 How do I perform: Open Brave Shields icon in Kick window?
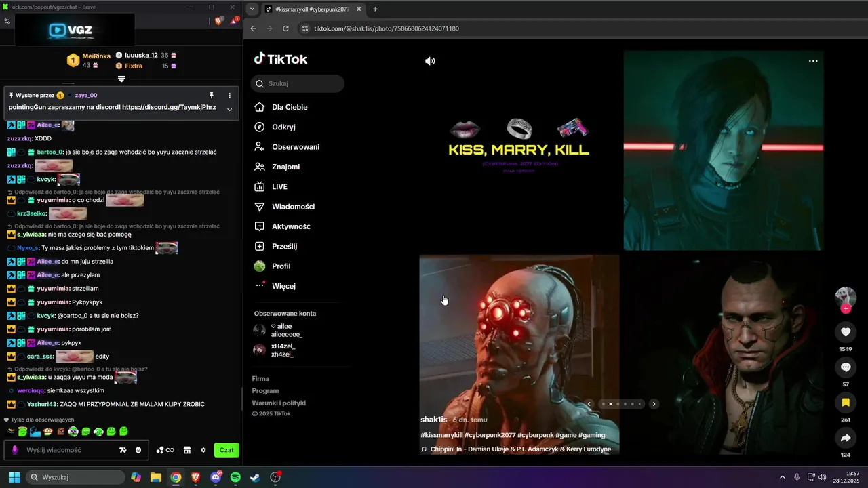coord(218,21)
